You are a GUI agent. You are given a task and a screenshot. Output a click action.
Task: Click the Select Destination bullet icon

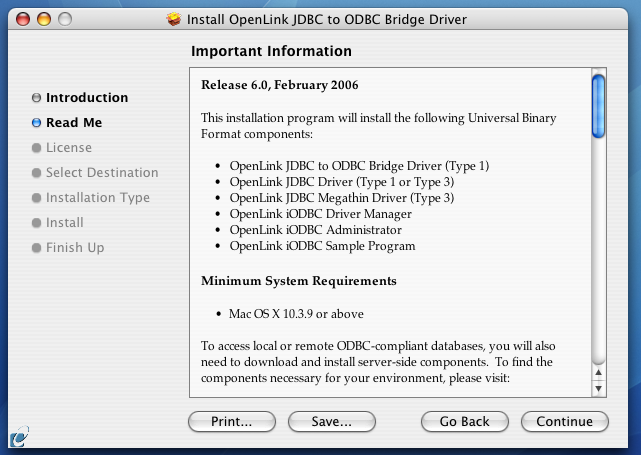pyautogui.click(x=36, y=173)
